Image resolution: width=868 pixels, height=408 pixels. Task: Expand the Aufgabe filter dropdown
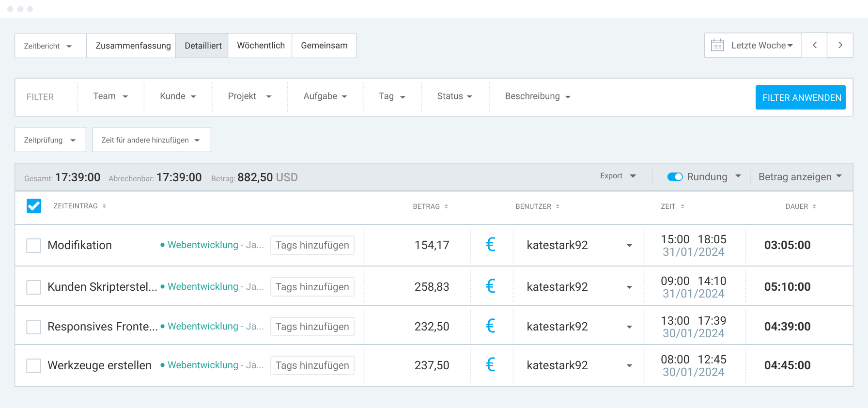(325, 96)
